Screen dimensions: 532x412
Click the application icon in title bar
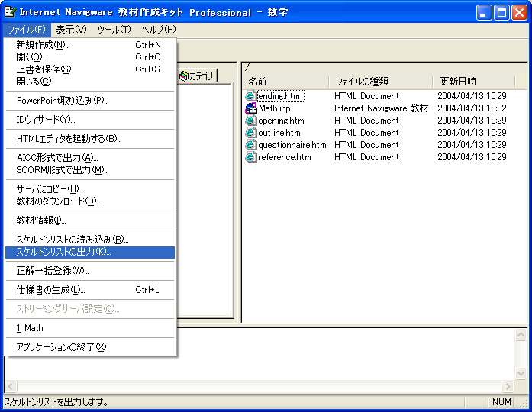click(10, 12)
